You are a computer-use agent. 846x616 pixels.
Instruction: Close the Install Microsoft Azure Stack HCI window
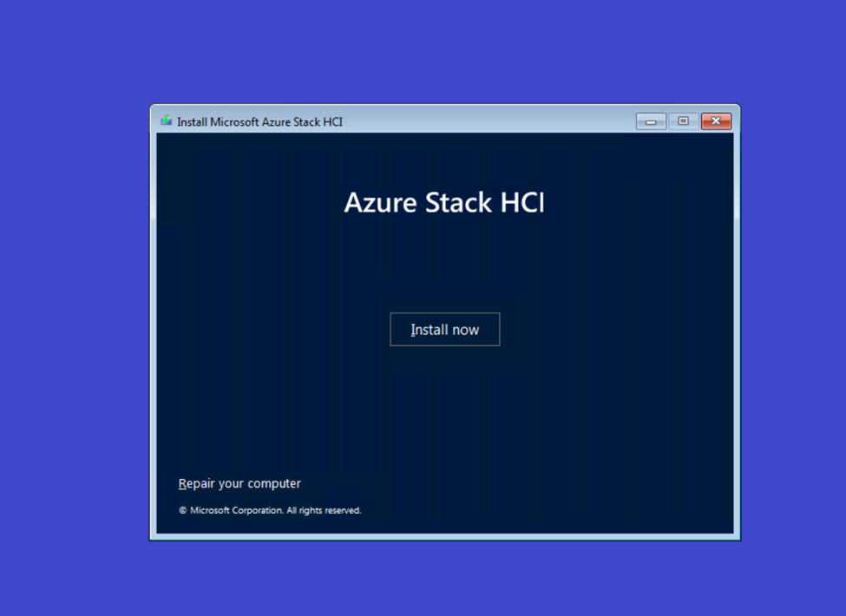(716, 121)
